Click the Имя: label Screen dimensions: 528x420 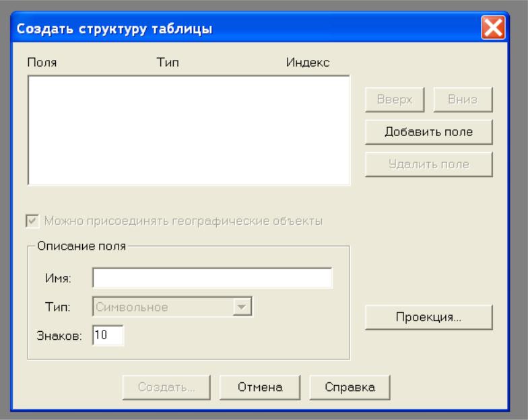coord(58,279)
